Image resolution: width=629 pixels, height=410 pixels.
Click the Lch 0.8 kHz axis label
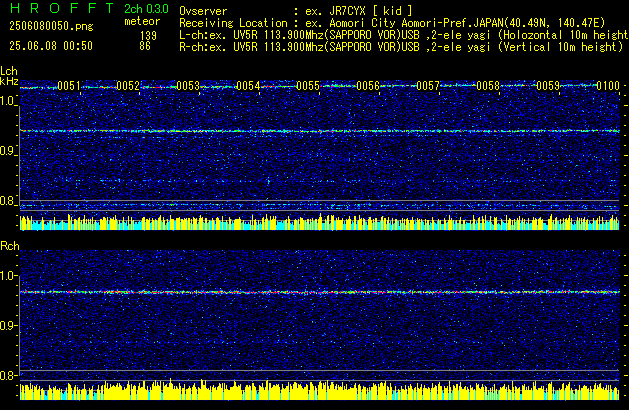[8, 201]
